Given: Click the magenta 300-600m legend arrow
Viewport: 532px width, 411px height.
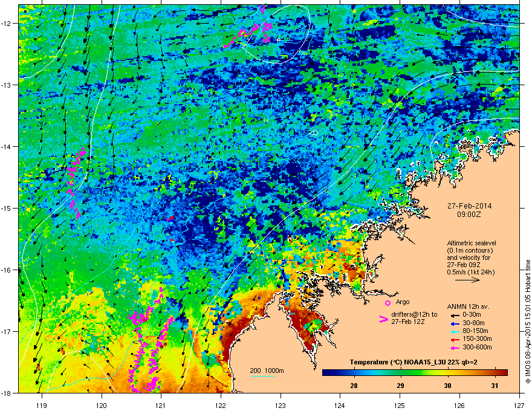Looking at the screenshot, I should tap(455, 348).
